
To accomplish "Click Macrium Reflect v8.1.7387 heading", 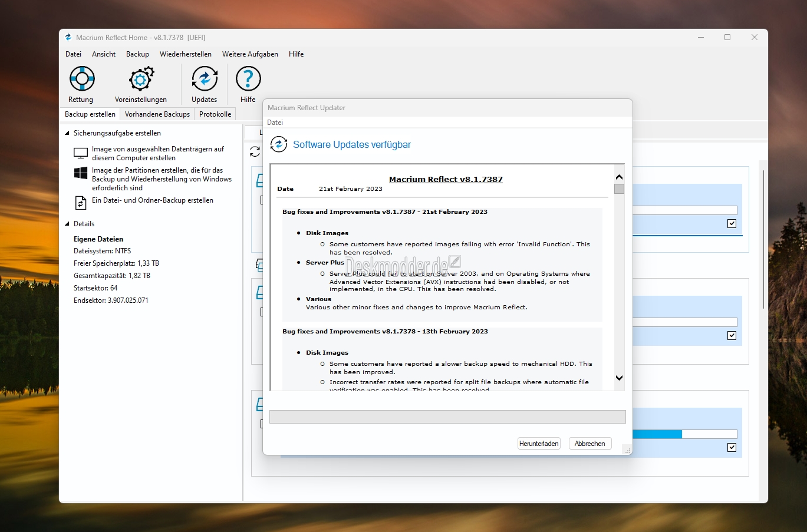I will (x=446, y=179).
